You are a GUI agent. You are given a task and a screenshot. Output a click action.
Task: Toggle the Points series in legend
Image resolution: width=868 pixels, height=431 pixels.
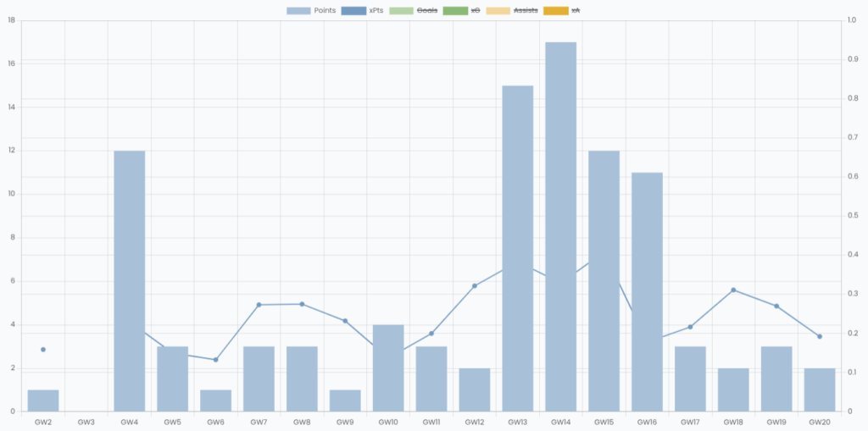pyautogui.click(x=311, y=10)
